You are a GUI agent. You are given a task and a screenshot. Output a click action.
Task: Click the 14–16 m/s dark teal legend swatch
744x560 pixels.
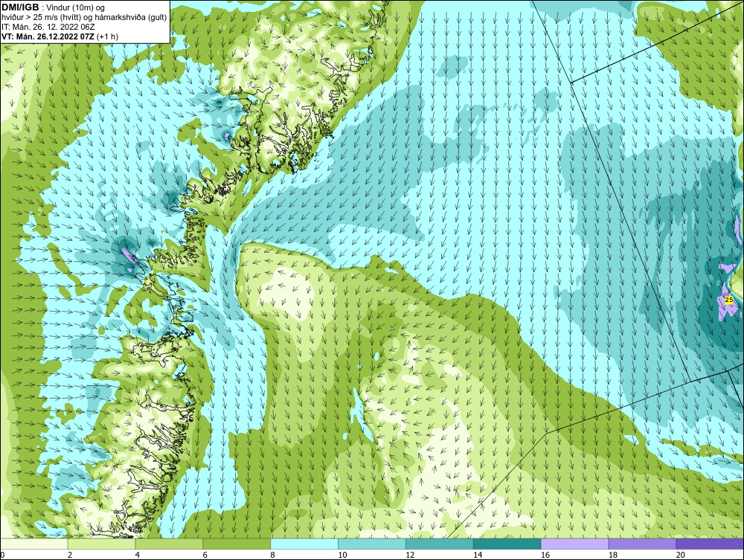(507, 544)
